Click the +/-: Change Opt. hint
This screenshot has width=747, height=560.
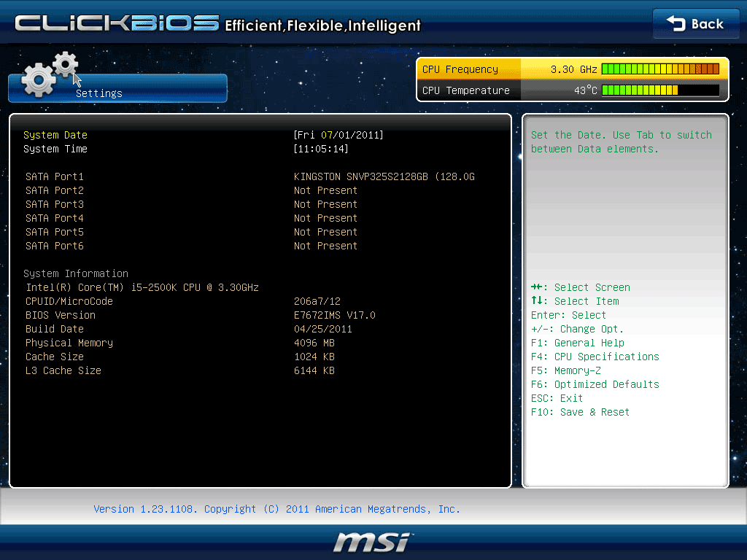tap(577, 329)
